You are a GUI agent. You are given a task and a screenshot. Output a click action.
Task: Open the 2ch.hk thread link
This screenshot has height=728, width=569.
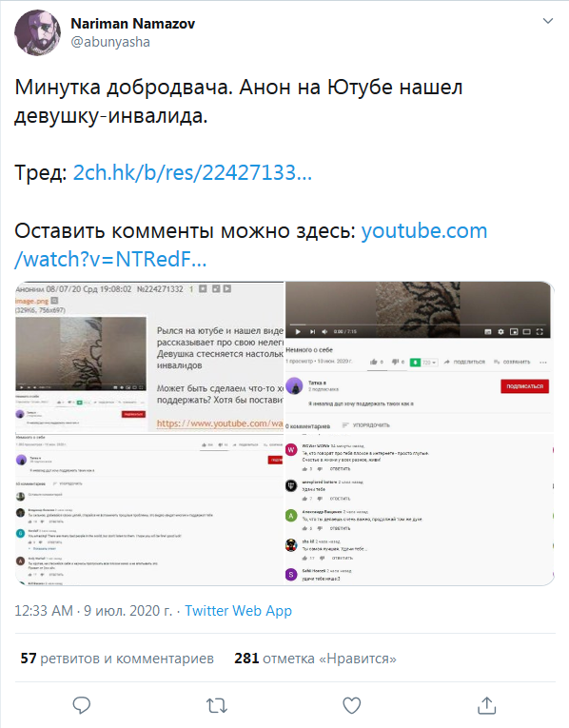click(x=192, y=172)
